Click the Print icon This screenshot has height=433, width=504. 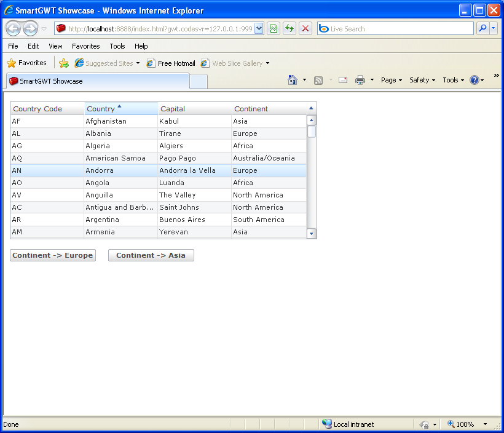360,80
